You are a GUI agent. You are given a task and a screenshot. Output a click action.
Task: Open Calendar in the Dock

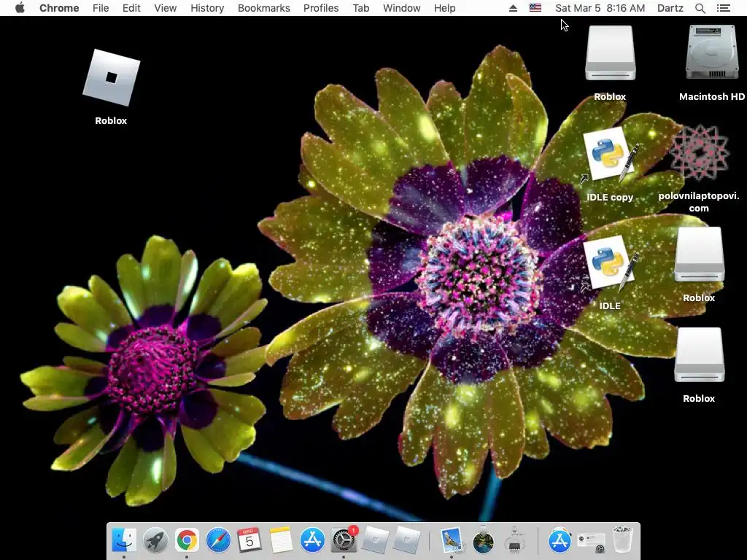click(249, 540)
